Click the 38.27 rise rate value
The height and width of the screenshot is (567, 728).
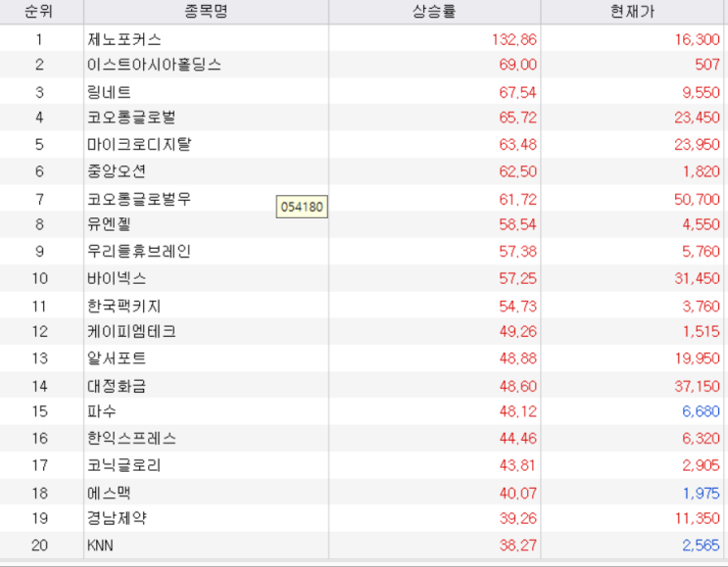point(518,545)
